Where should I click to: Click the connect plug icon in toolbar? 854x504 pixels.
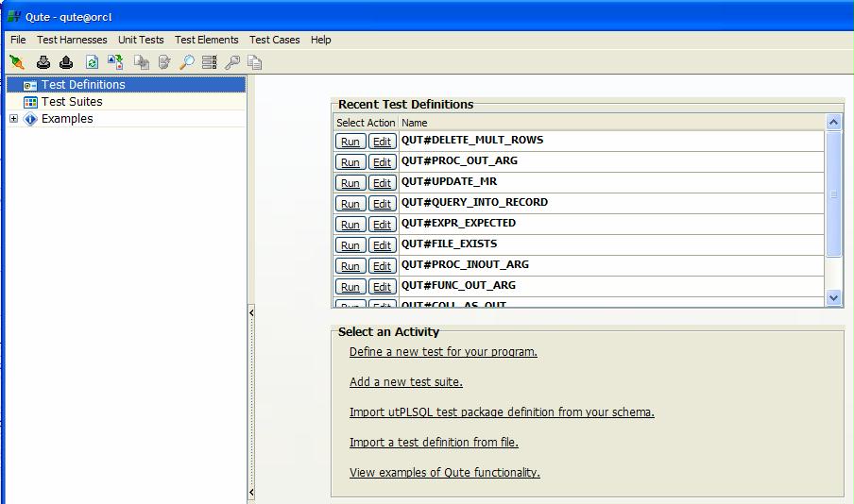(x=17, y=62)
